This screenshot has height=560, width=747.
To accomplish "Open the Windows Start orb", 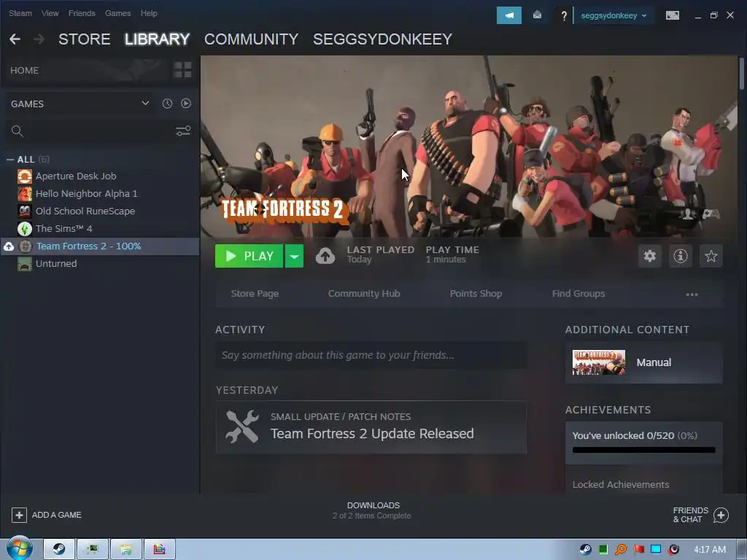I will click(19, 548).
